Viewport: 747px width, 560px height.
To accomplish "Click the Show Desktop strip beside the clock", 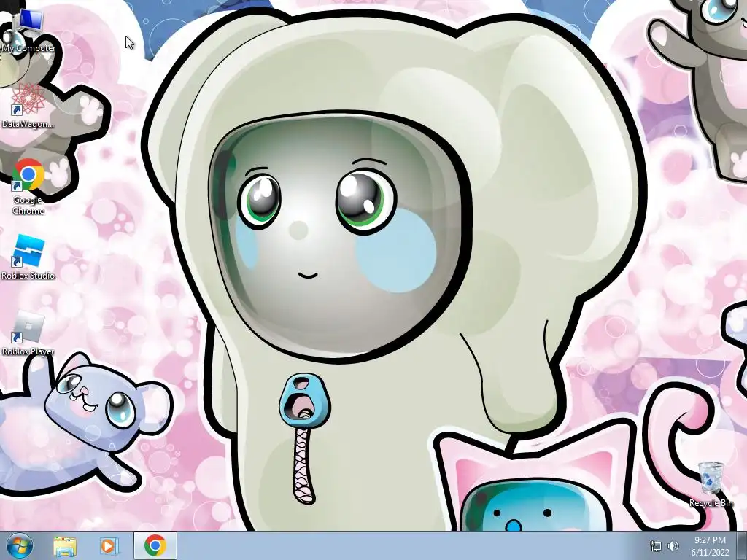I will (x=742, y=546).
